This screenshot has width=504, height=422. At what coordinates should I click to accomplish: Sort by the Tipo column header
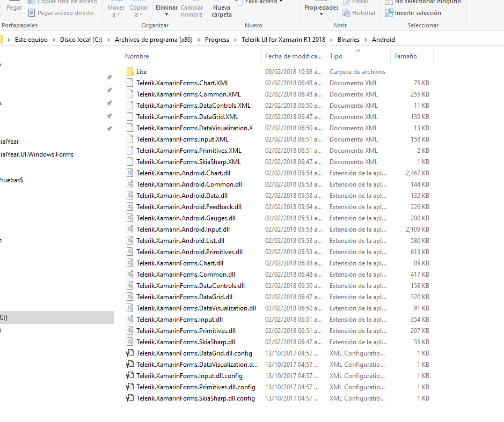[x=336, y=56]
